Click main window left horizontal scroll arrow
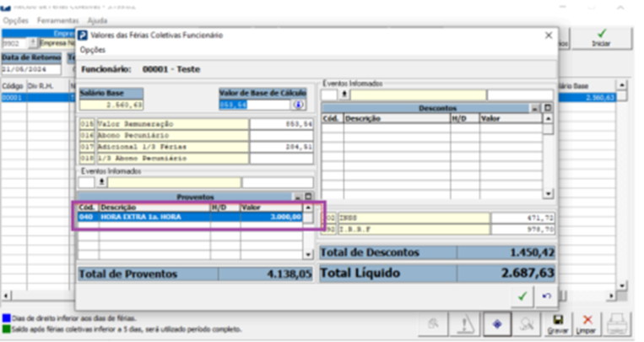644x342 pixels. coord(6,296)
